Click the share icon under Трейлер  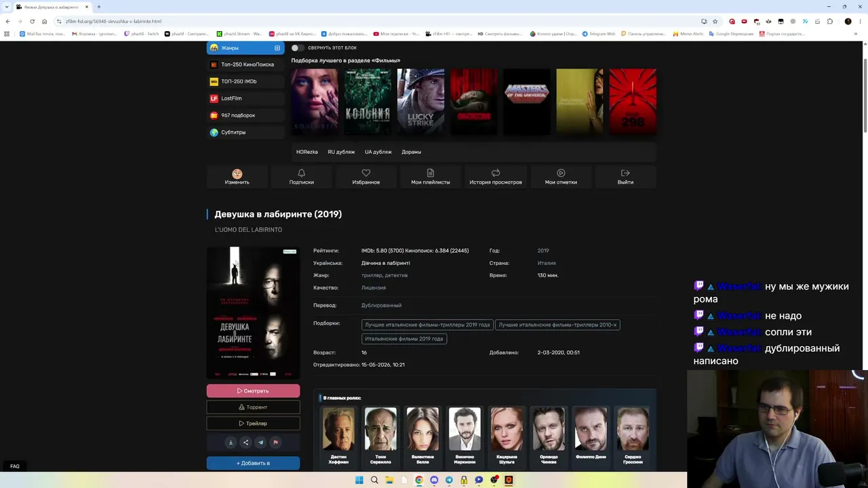point(245,443)
